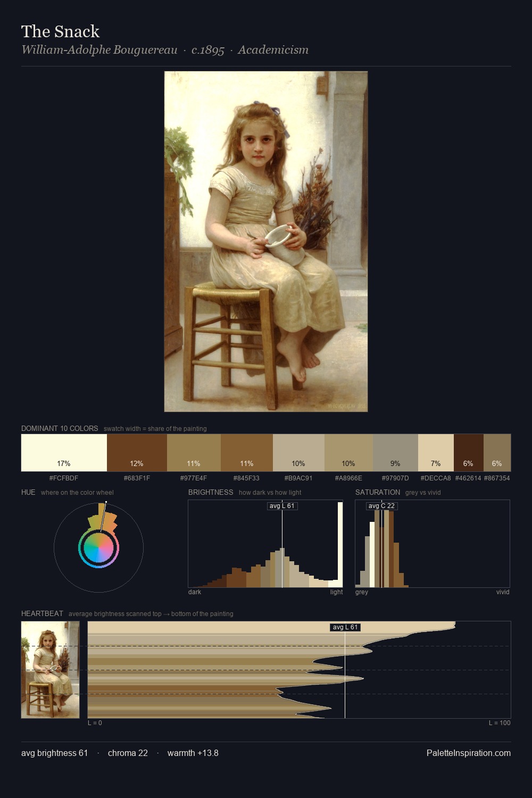The width and height of the screenshot is (532, 798).
Task: Pick the #DECCA8 light sand swatch
Action: click(436, 453)
